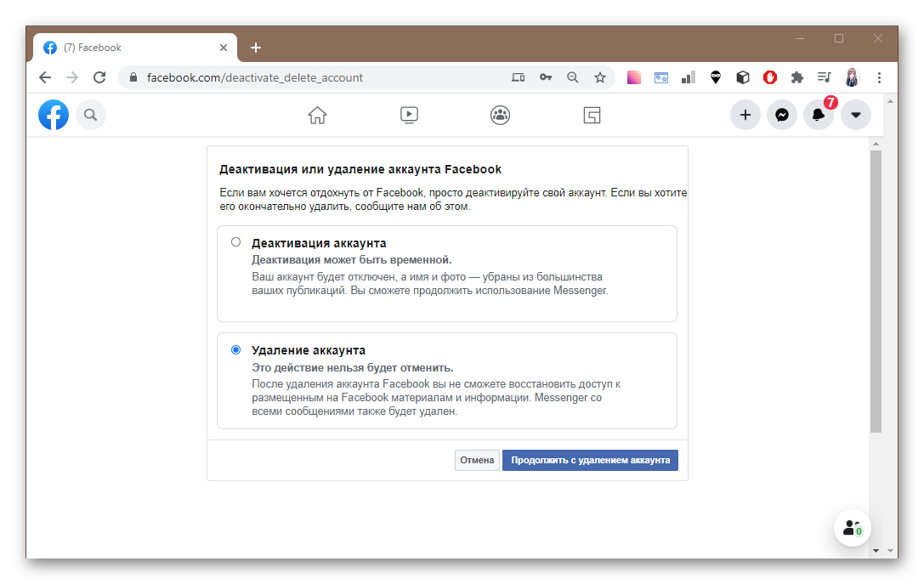Click the cast devices icon in address bar
Viewport: 924px width, 584px height.
tap(518, 77)
